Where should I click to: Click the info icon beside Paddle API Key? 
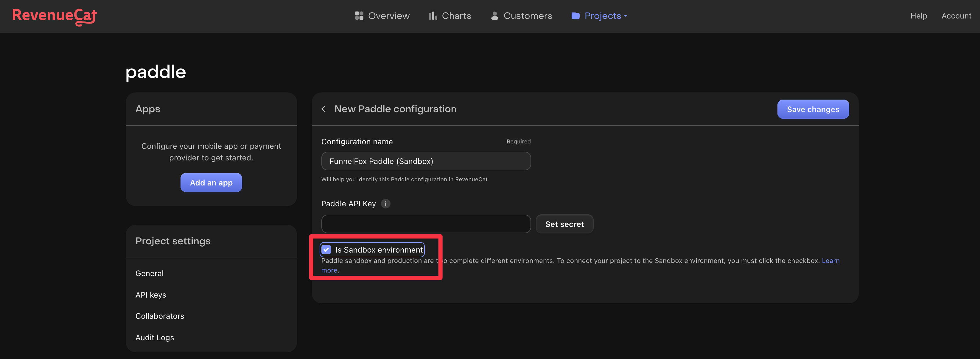pos(386,204)
